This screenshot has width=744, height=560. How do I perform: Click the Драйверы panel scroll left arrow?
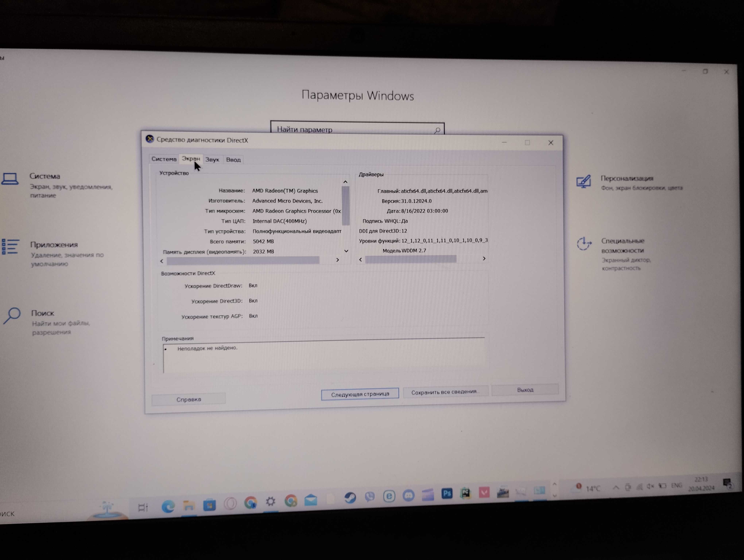[x=361, y=260]
